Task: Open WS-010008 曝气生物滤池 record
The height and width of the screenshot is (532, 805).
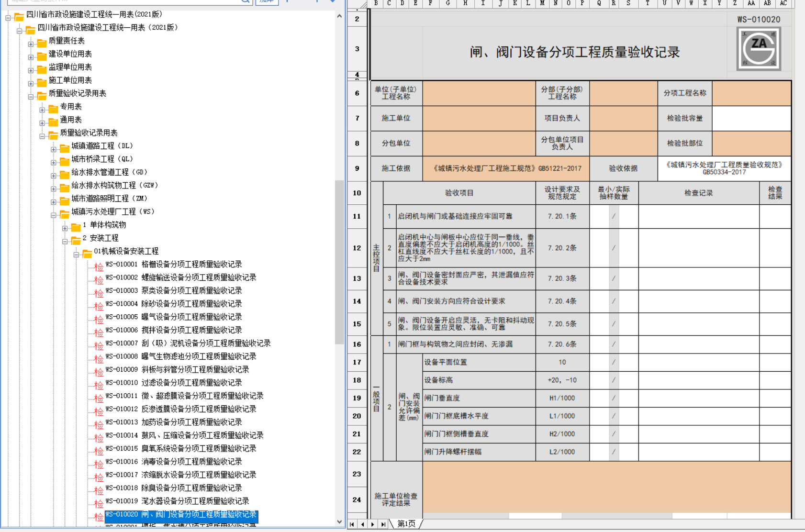Action: click(x=181, y=356)
